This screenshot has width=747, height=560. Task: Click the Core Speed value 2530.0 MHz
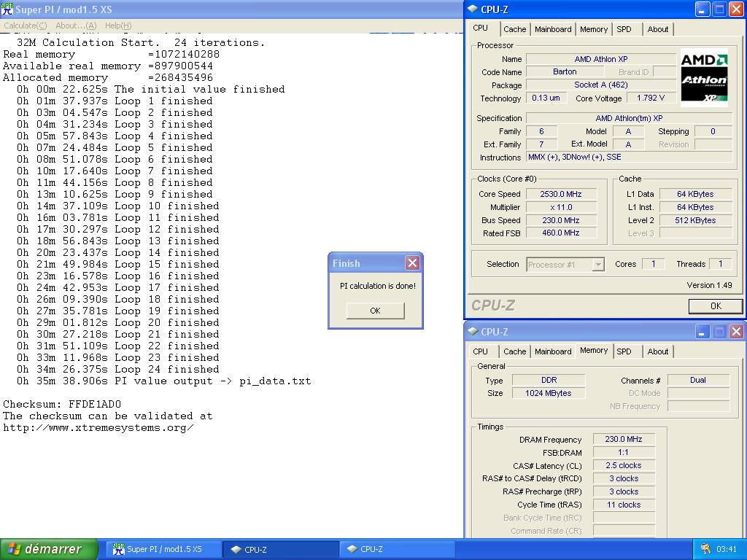point(561,194)
